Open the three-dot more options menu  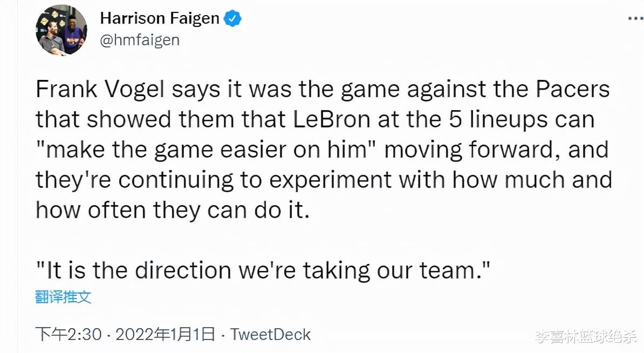tap(635, 18)
